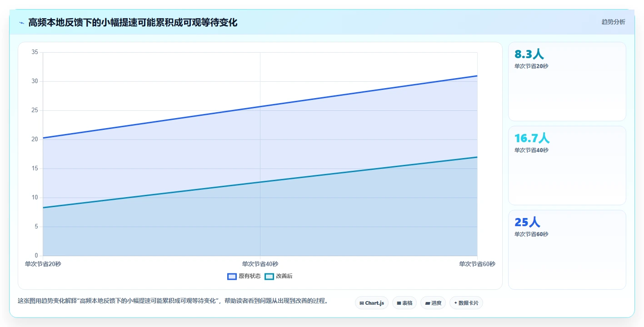Click y-axis value 25
The height and width of the screenshot is (327, 644).
(x=35, y=110)
